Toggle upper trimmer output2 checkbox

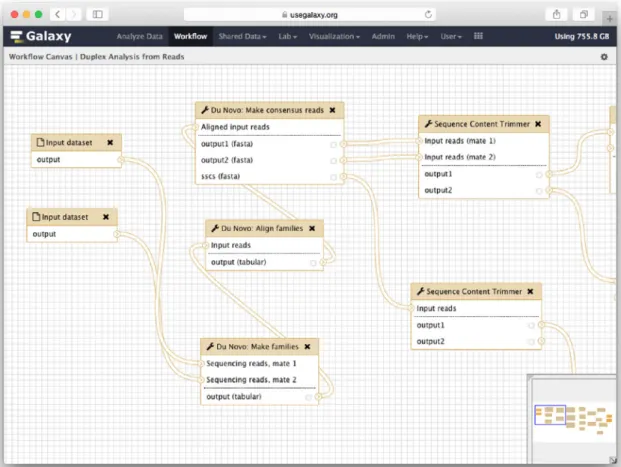[539, 191]
